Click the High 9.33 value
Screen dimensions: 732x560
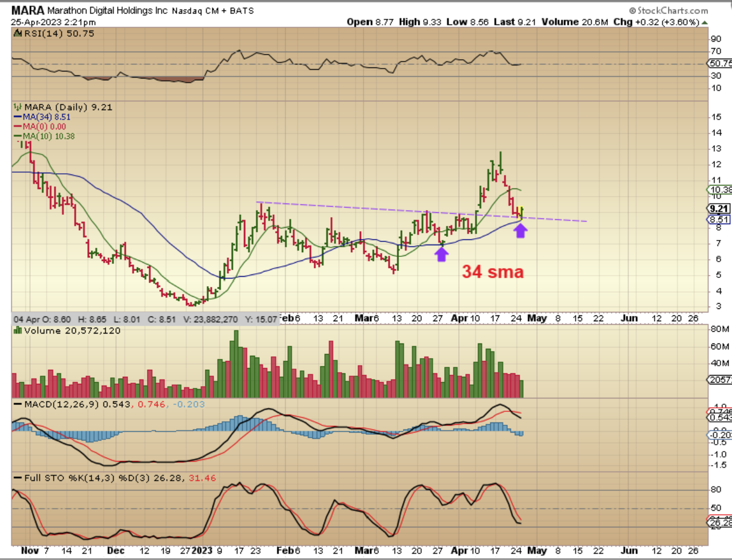click(420, 22)
